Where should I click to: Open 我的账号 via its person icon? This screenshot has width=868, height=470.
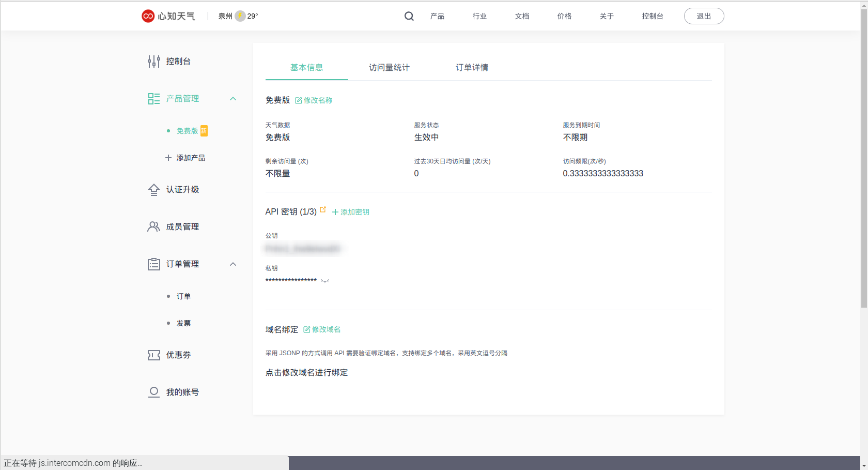153,392
